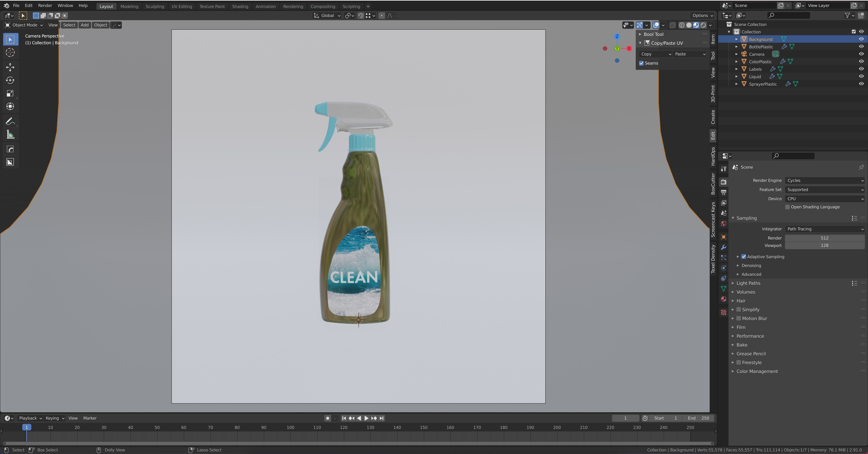Open the Options button in the header
Image resolution: width=868 pixels, height=454 pixels.
702,15
